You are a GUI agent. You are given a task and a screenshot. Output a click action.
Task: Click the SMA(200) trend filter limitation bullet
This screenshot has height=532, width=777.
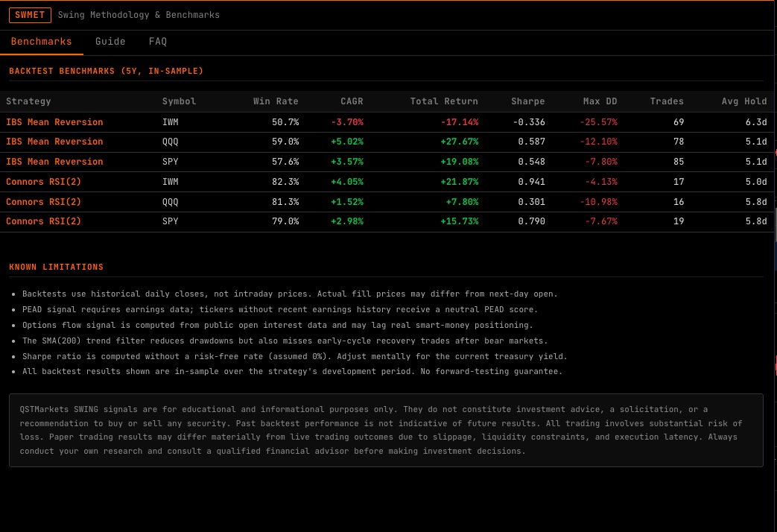[285, 341]
